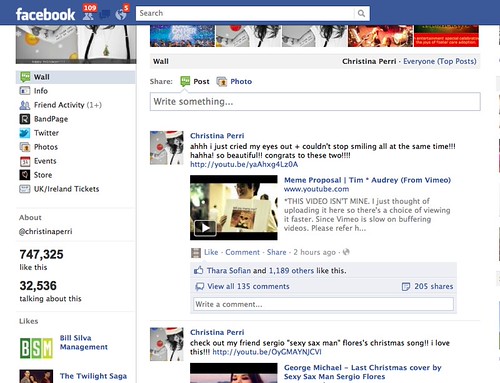Viewport: 500px width, 383px height.
Task: Open the Info section
Action: click(41, 91)
